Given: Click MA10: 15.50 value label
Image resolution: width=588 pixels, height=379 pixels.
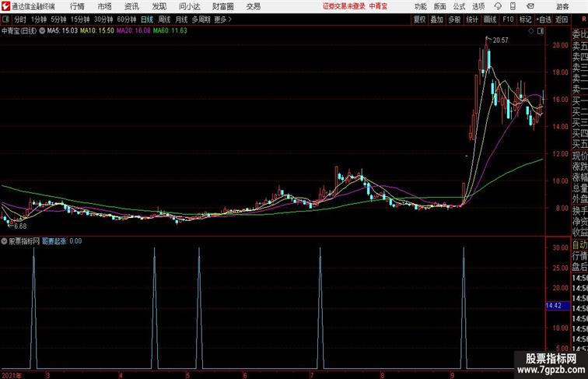Looking at the screenshot, I should coord(97,31).
